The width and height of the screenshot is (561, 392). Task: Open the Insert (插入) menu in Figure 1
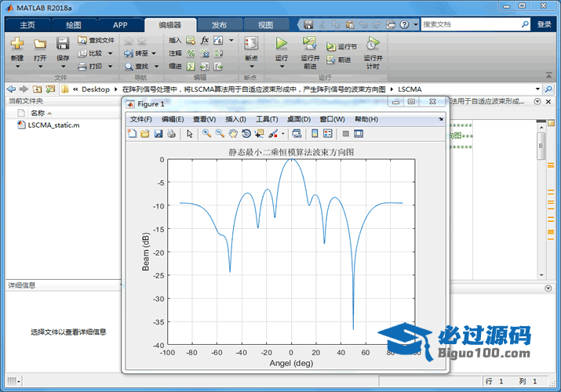coord(236,119)
